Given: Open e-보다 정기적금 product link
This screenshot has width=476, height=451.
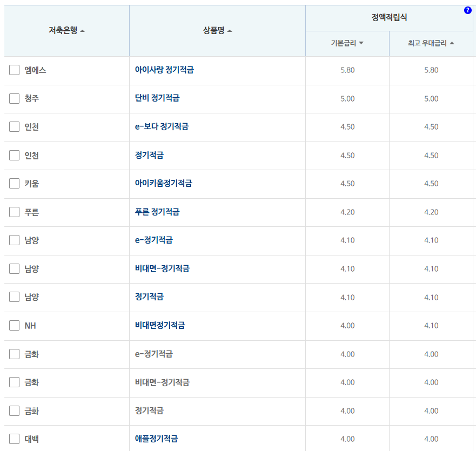Looking at the screenshot, I should [x=162, y=126].
